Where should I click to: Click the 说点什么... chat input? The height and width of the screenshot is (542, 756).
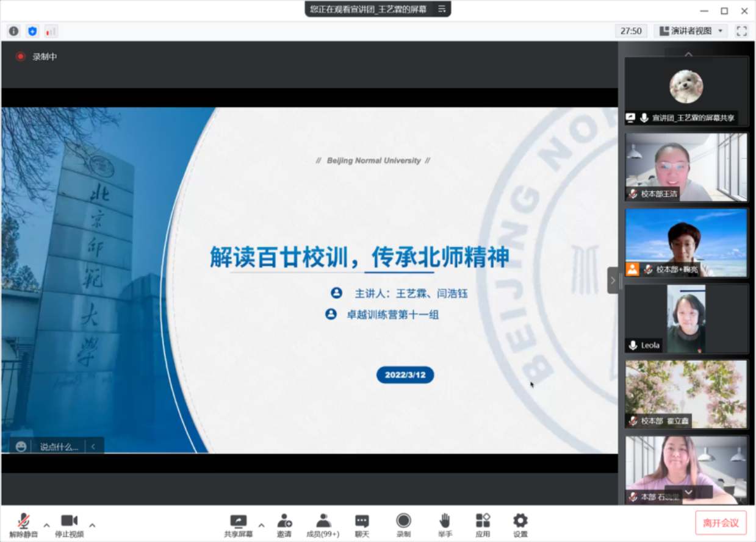59,447
